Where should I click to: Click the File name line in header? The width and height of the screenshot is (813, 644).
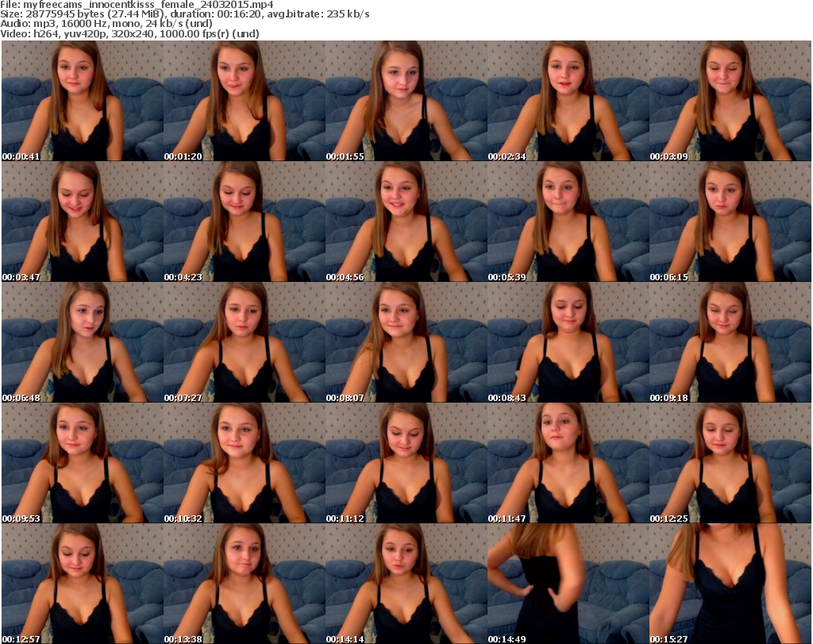[x=137, y=5]
